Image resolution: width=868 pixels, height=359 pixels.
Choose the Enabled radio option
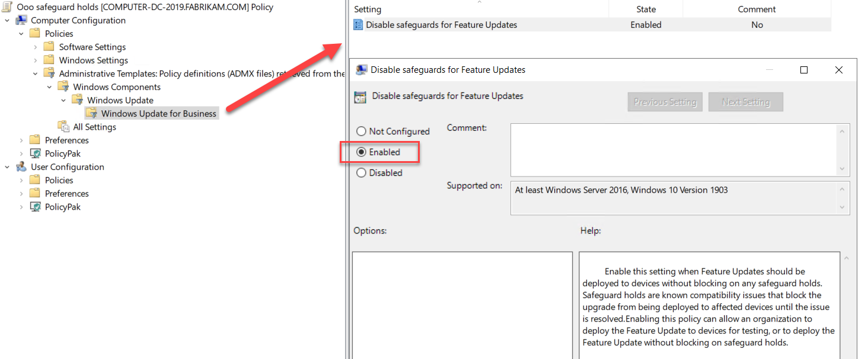pos(360,152)
